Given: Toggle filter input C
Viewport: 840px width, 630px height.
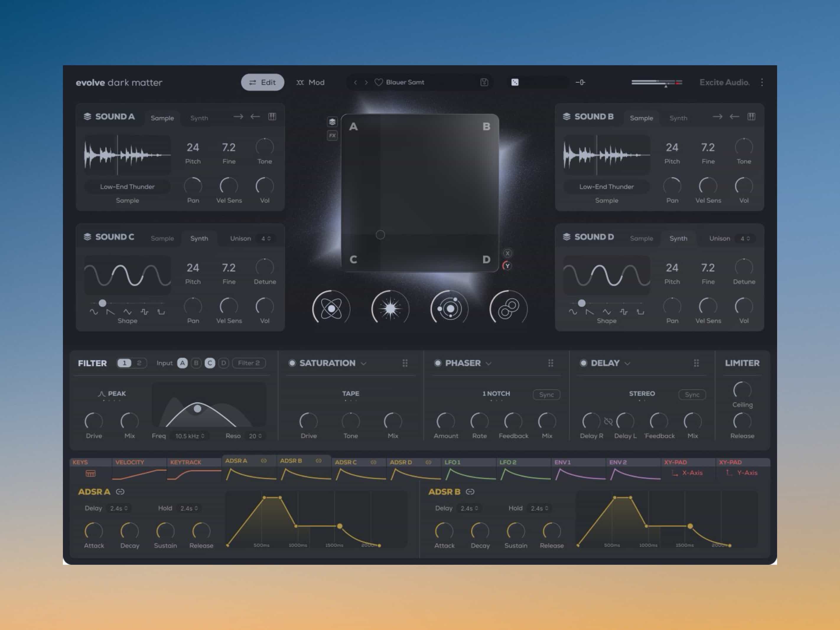Looking at the screenshot, I should (210, 363).
